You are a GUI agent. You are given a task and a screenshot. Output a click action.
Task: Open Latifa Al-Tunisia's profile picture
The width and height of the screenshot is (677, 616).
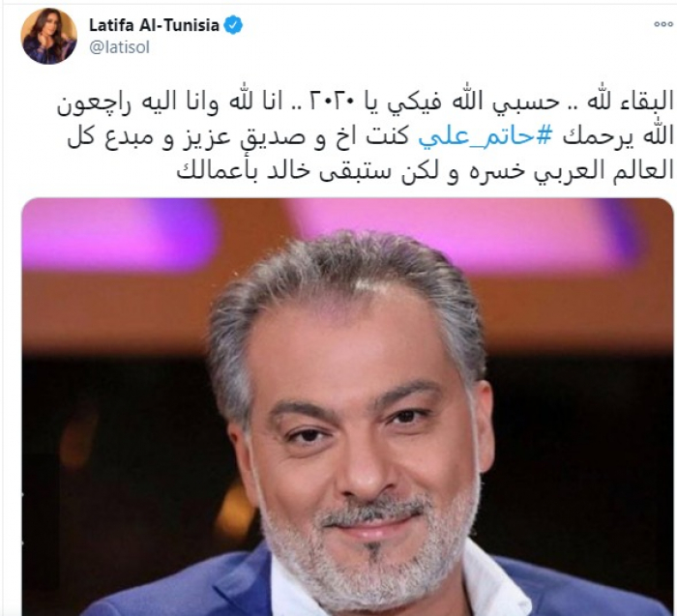pyautogui.click(x=48, y=36)
